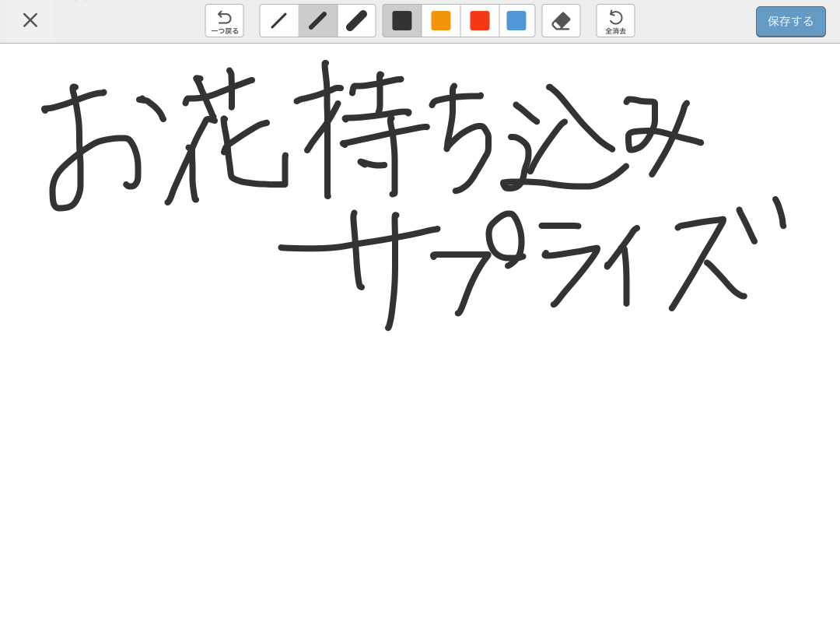Select the medium pen stroke width
The height and width of the screenshot is (618, 840).
[317, 21]
